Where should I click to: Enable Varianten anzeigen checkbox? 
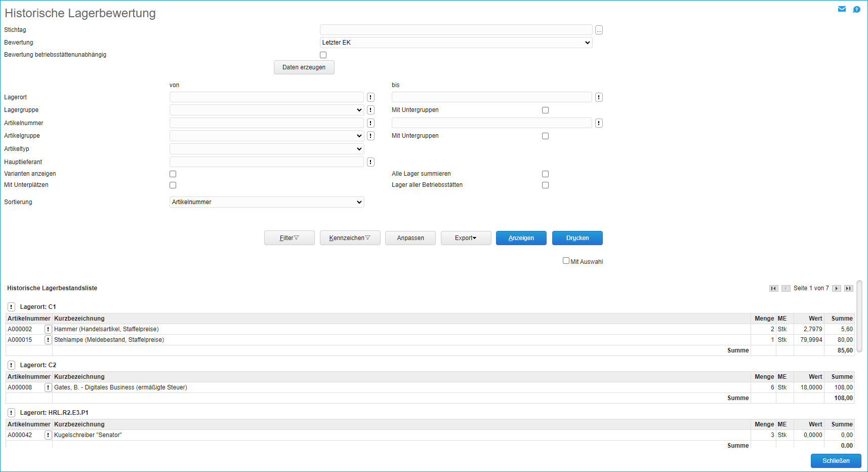[173, 174]
